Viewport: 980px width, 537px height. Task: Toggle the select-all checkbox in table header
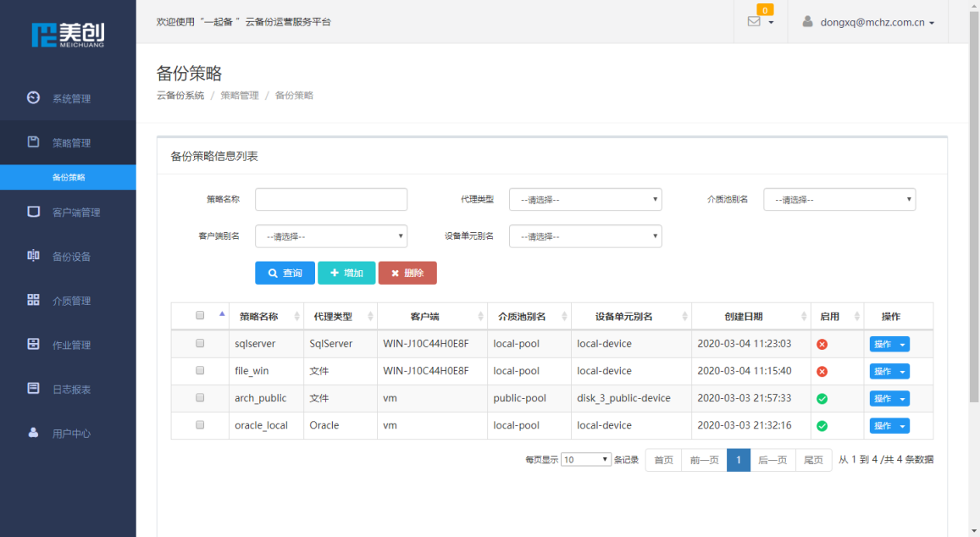click(x=200, y=315)
